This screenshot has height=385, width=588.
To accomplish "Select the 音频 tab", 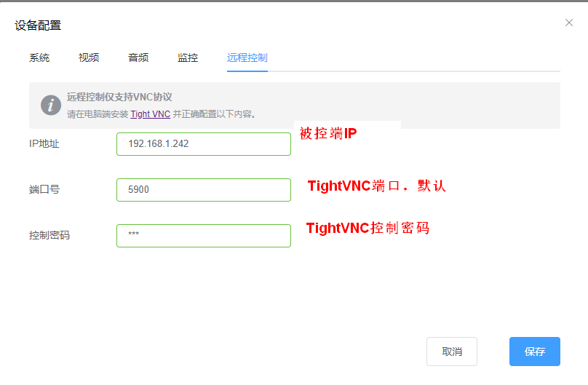I will click(x=138, y=57).
